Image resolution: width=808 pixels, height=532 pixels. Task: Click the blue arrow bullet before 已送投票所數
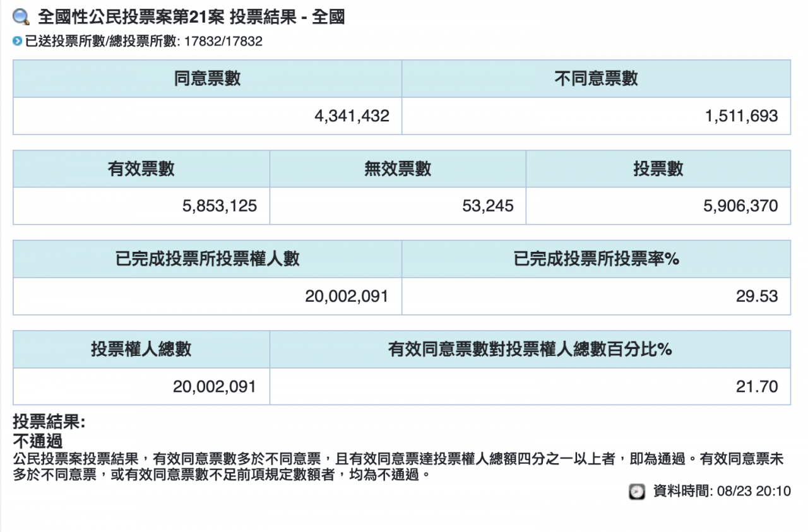[x=17, y=42]
